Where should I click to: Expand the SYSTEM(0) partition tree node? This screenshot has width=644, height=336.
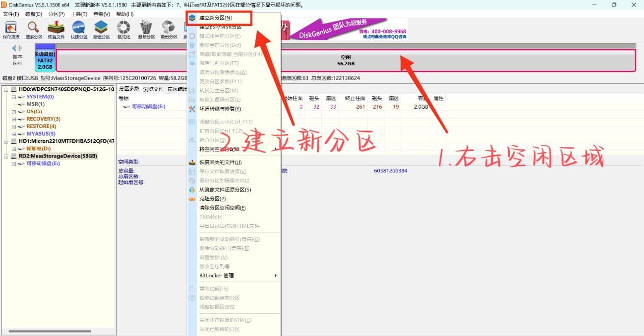tap(14, 97)
